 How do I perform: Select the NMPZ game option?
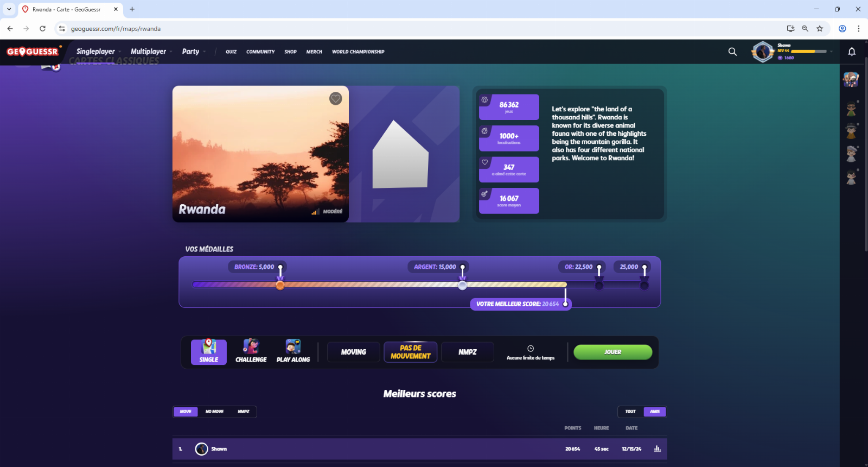[467, 352]
